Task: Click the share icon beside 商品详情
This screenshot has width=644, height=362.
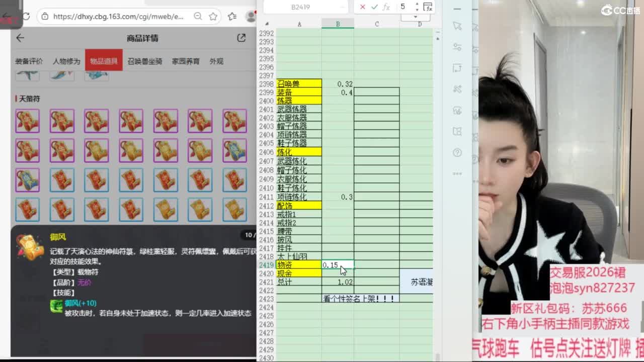Action: pyautogui.click(x=242, y=38)
